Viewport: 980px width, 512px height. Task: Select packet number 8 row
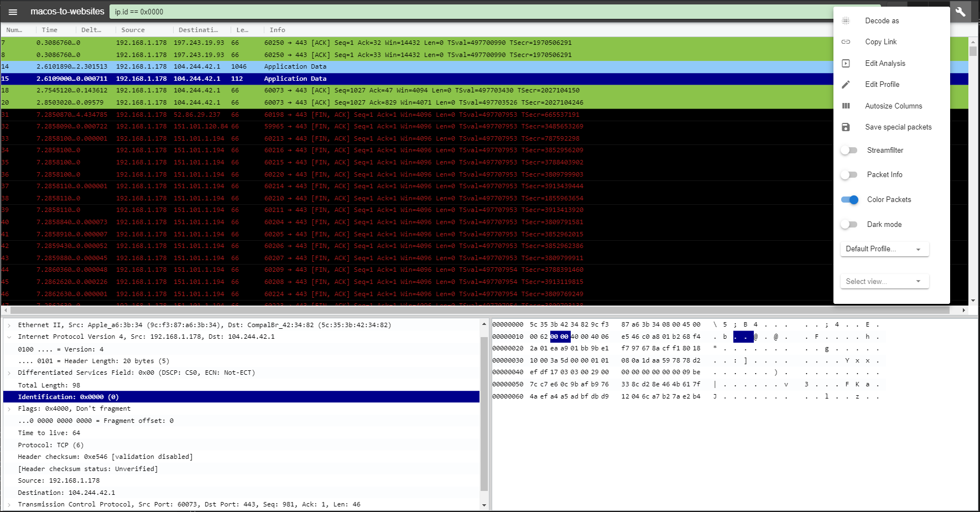[484, 55]
